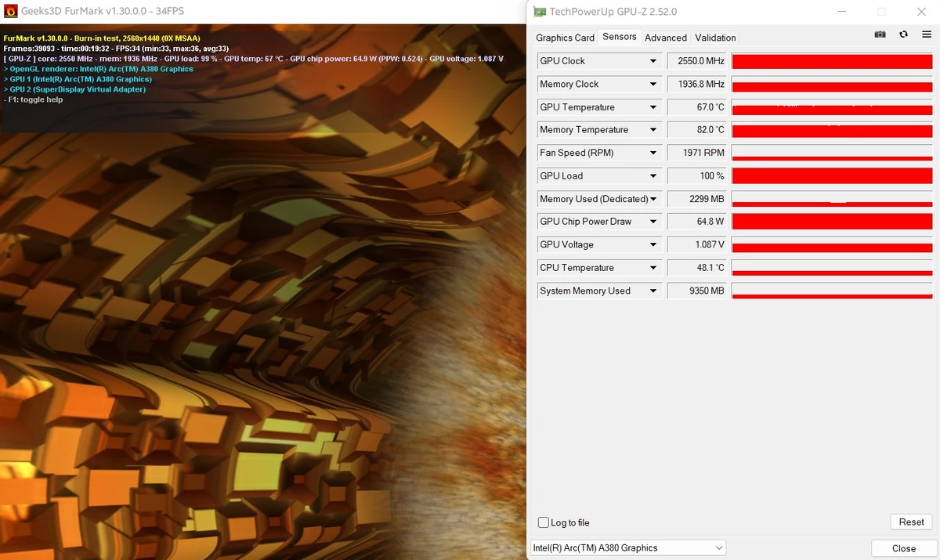Image resolution: width=940 pixels, height=560 pixels.
Task: Click the GPU Temperature value field
Action: (x=696, y=107)
